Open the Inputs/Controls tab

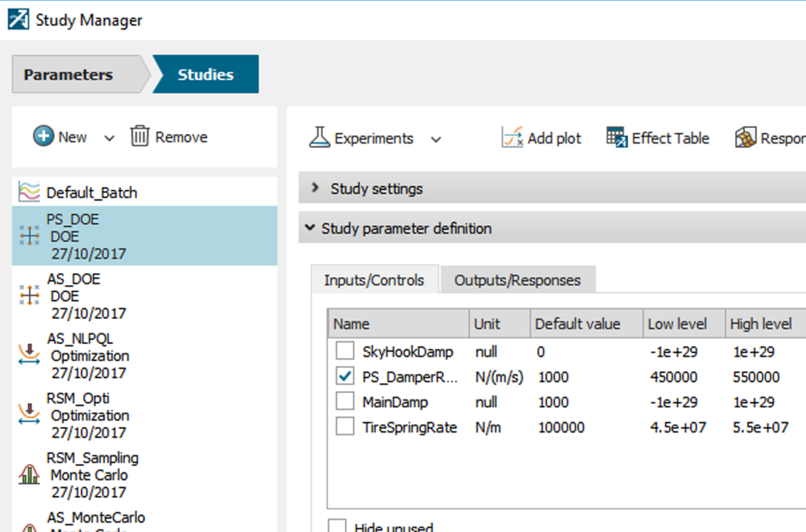(x=375, y=280)
